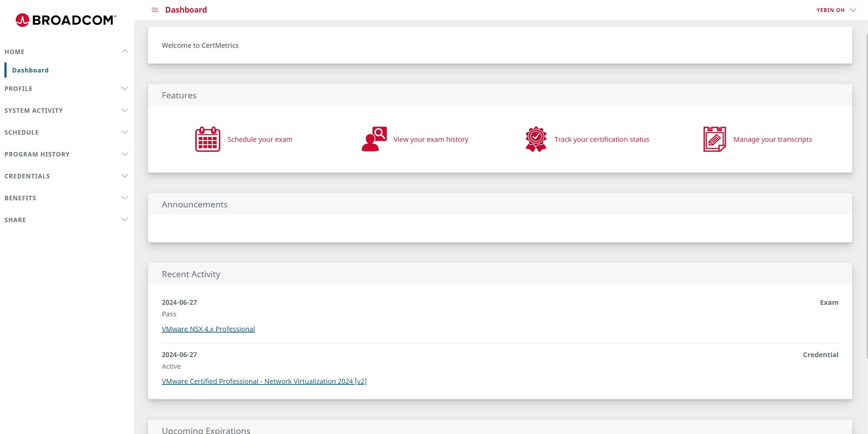
Task: Click the certification ribbon badge icon
Action: 536,139
